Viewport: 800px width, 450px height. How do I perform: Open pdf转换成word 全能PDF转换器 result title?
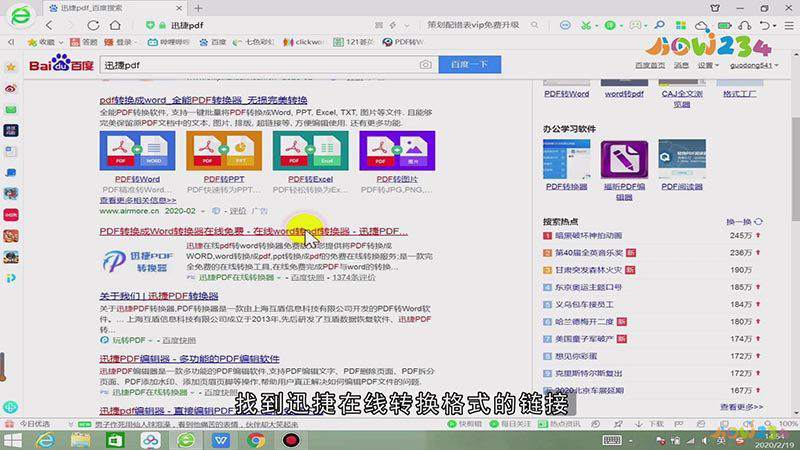point(204,100)
